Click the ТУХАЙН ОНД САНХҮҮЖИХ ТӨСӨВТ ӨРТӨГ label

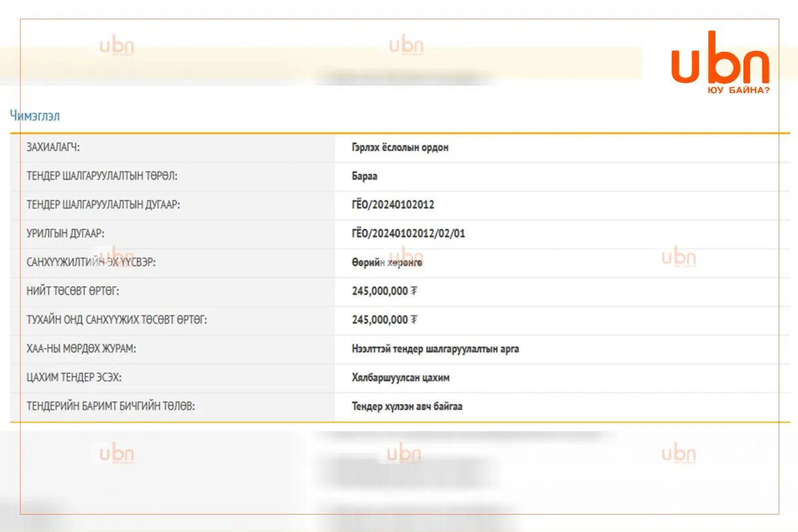(117, 320)
